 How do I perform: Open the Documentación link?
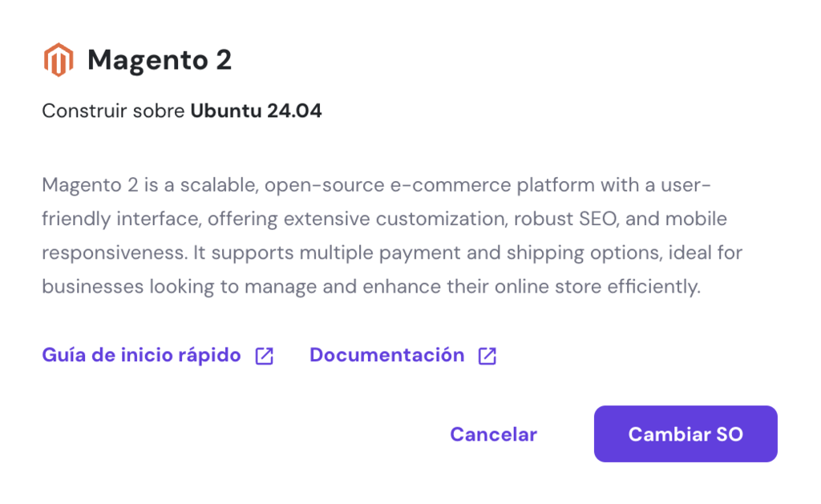pyautogui.click(x=387, y=355)
